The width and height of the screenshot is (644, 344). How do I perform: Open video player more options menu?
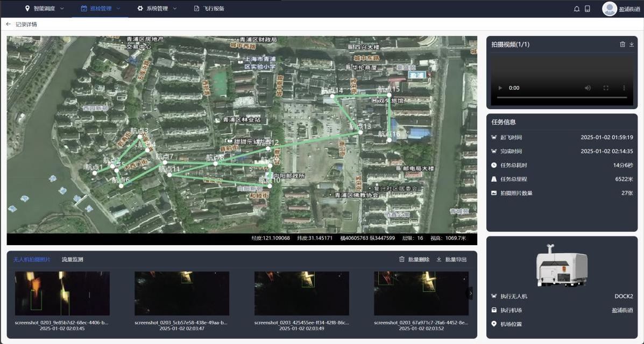(624, 88)
